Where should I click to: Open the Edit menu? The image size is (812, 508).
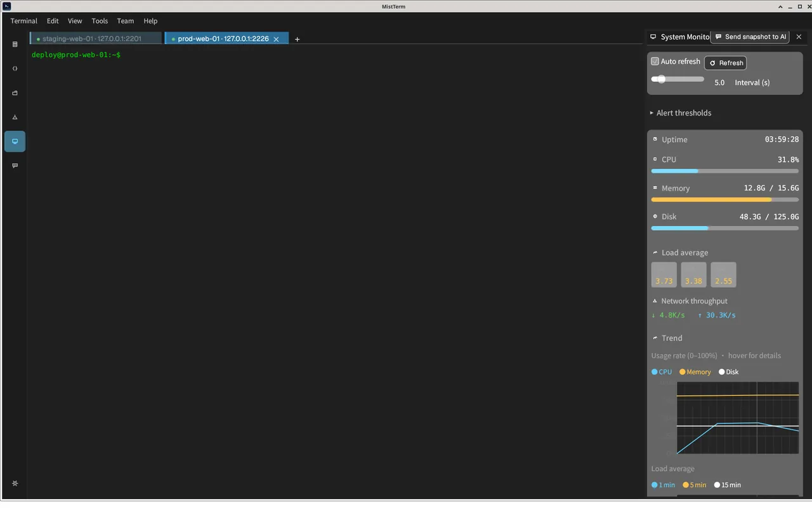tap(53, 21)
